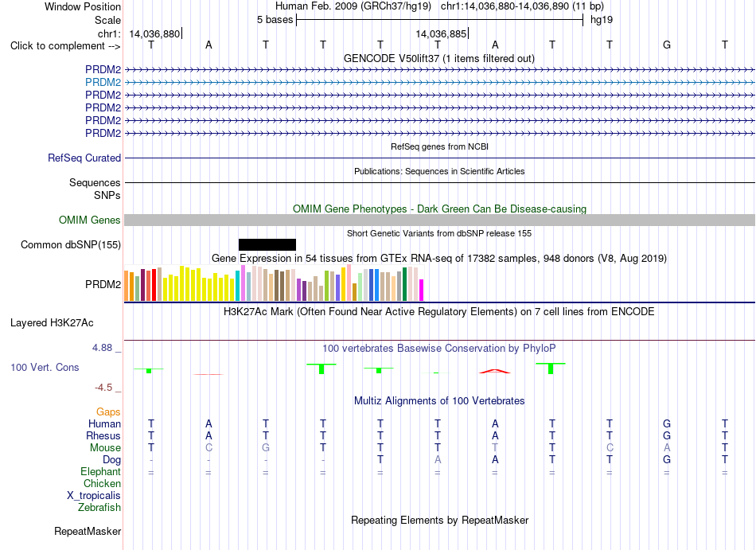Select the Human species label

(x=104, y=423)
